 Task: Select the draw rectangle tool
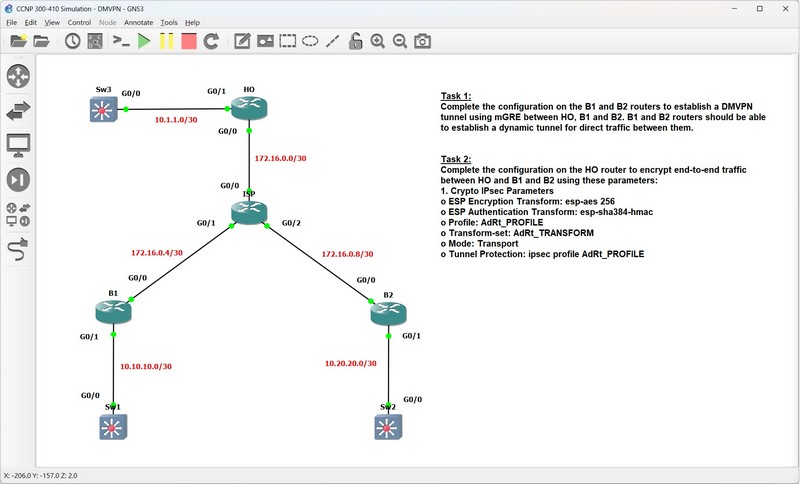click(288, 41)
